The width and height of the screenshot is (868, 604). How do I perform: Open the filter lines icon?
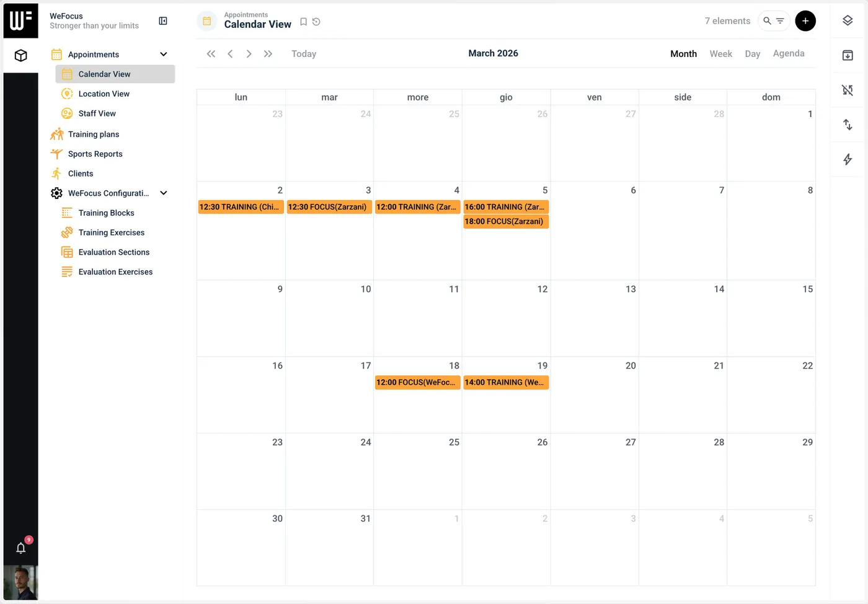(x=780, y=21)
